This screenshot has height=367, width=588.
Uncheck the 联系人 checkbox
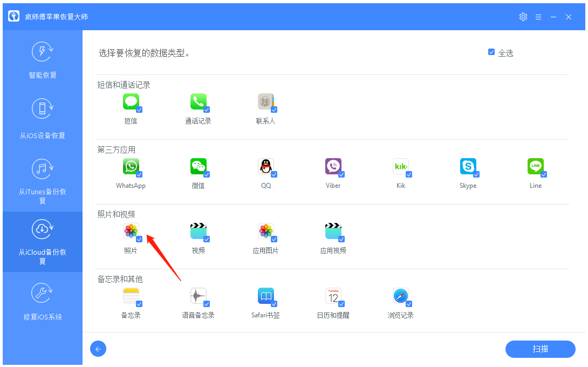point(274,110)
